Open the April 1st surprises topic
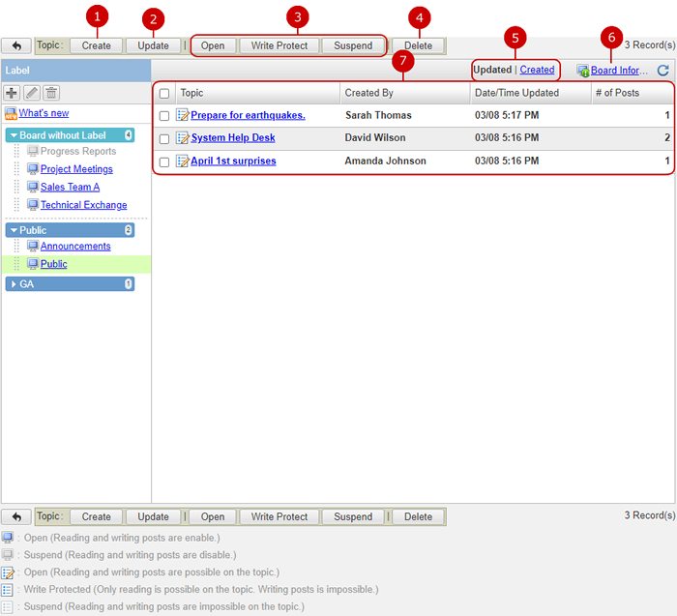The image size is (677, 616). (233, 161)
